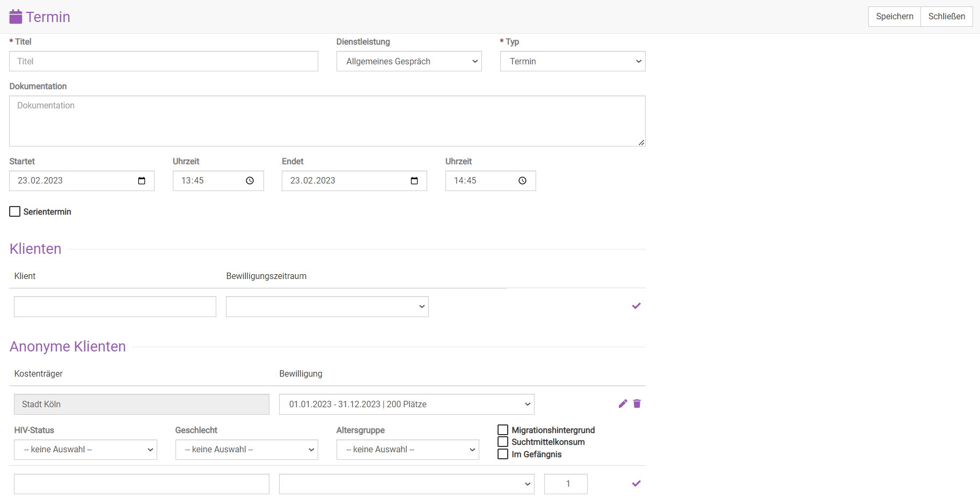This screenshot has height=499, width=980.
Task: Open the HIV-Status dropdown
Action: pos(85,450)
